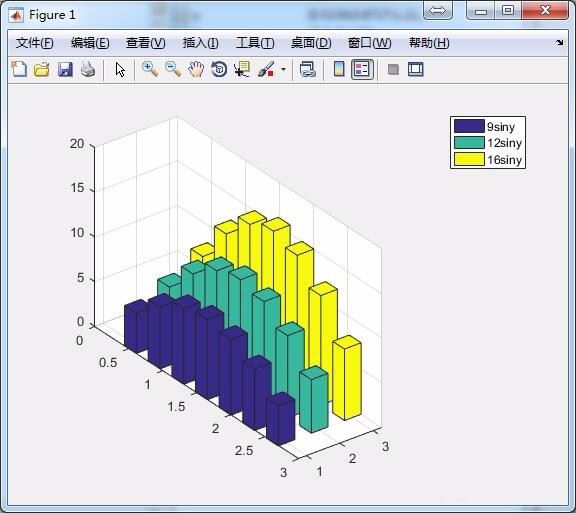Click the MATLAB icon in the title bar
Image resolution: width=576 pixels, height=513 pixels.
[x=16, y=15]
